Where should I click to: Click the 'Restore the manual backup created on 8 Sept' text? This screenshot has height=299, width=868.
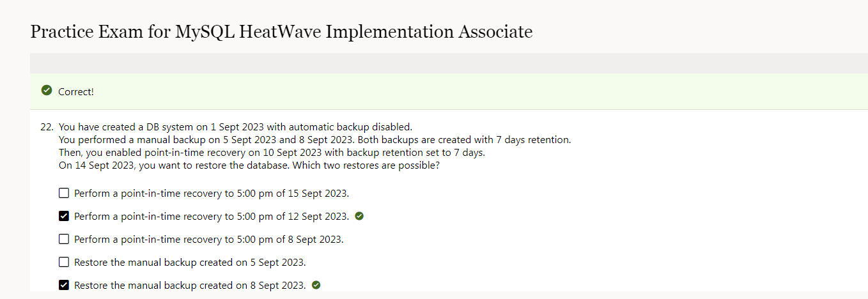click(190, 285)
